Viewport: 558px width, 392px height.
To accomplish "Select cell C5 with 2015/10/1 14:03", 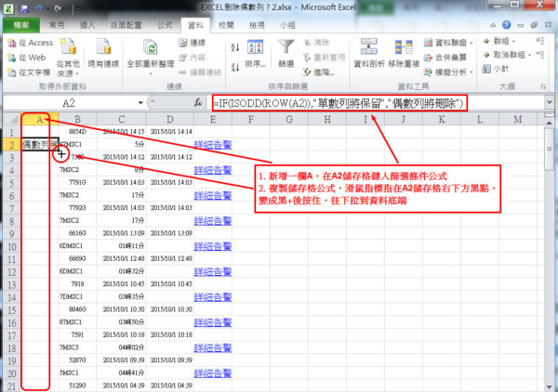I will pyautogui.click(x=121, y=183).
